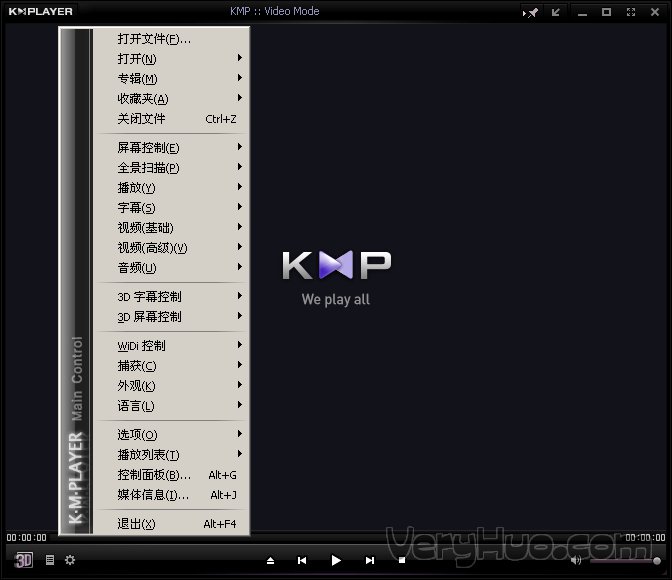
Task: Enter fullscreen using title bar icon
Action: click(x=631, y=12)
